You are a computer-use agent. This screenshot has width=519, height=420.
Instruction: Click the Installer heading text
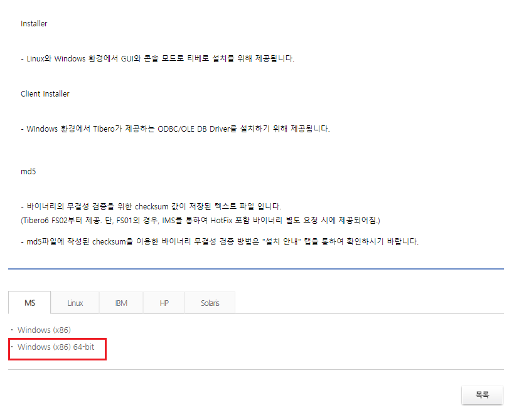(34, 23)
